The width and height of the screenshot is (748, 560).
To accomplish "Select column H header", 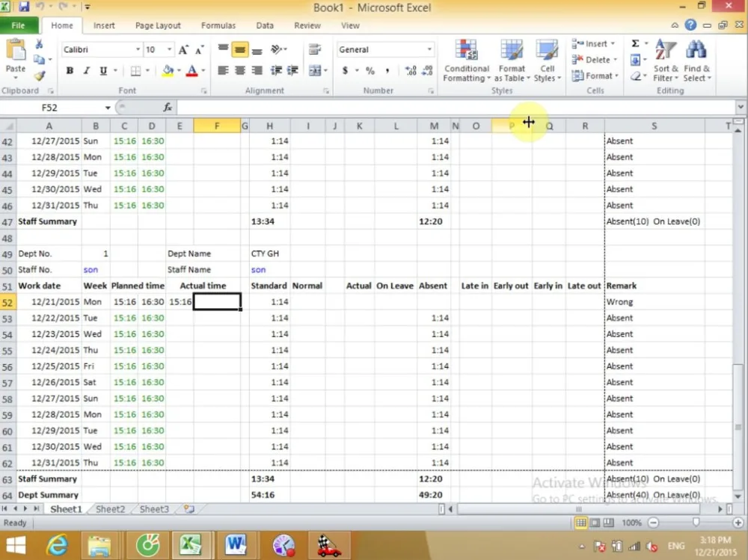I will (x=269, y=126).
